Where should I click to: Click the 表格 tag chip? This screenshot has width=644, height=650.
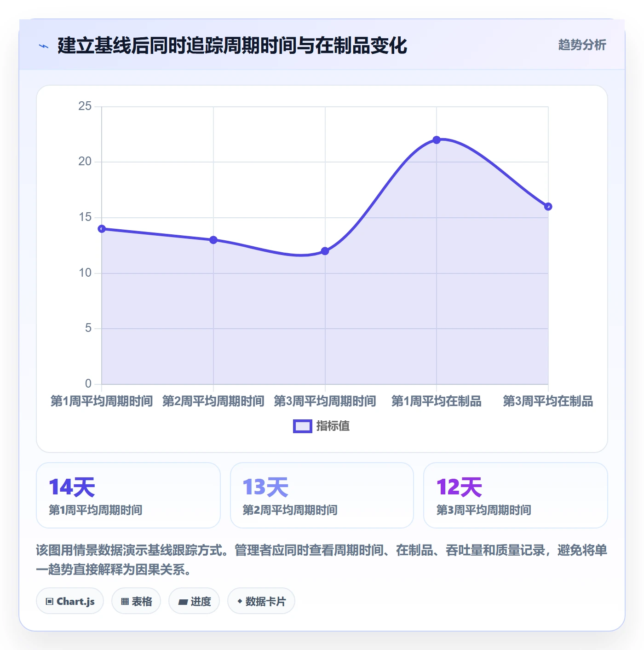[136, 601]
